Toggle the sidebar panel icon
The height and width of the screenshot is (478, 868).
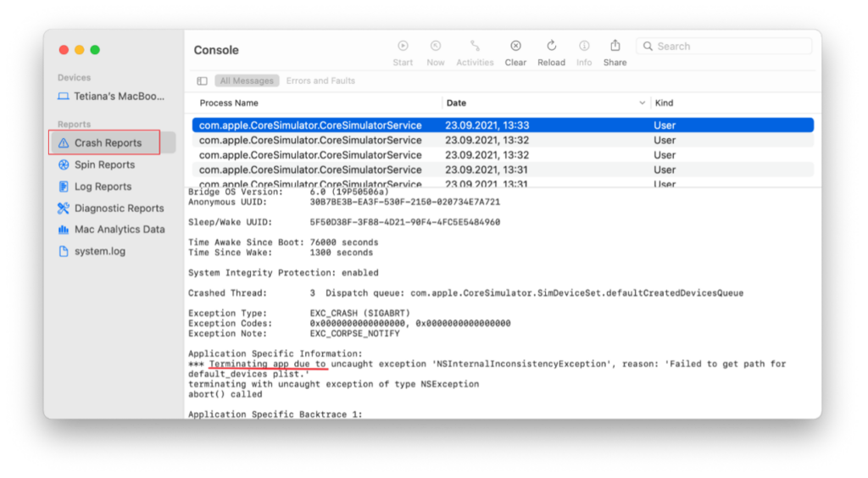(x=202, y=81)
